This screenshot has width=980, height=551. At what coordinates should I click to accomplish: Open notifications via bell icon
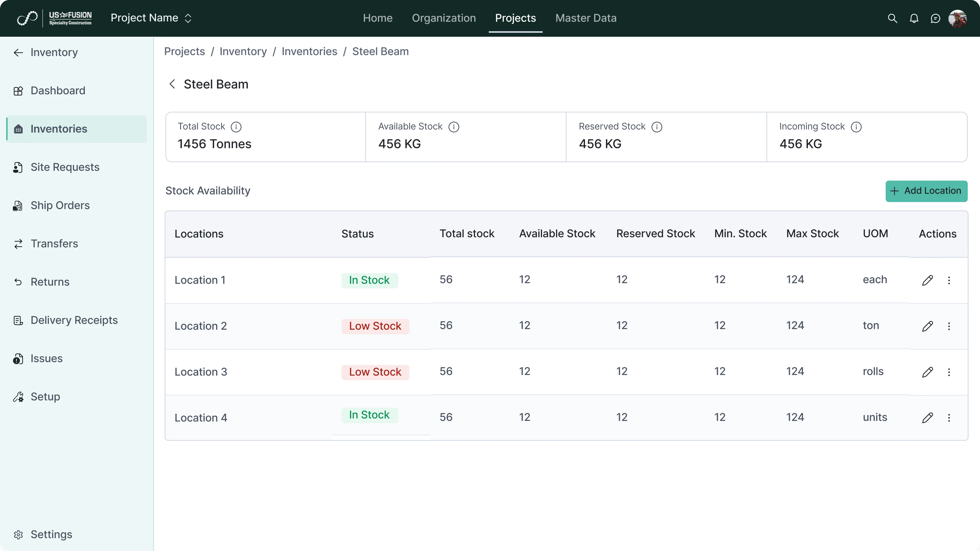click(914, 18)
